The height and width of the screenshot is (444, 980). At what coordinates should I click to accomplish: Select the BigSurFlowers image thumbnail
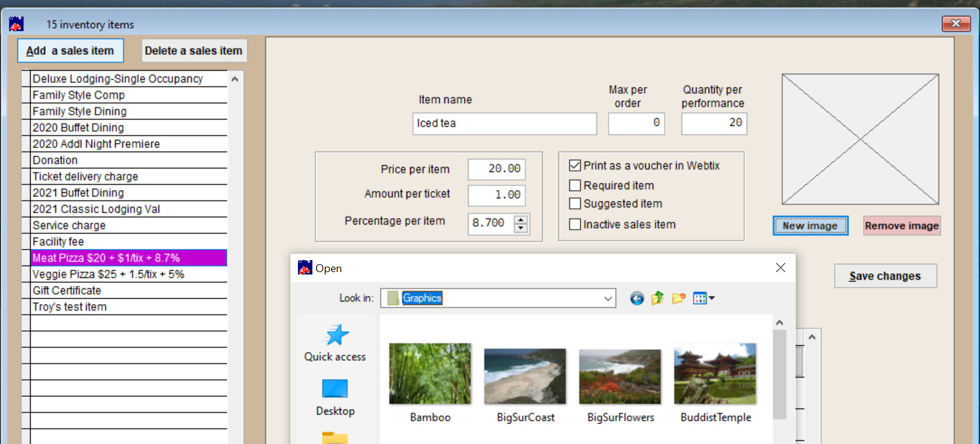[619, 376]
